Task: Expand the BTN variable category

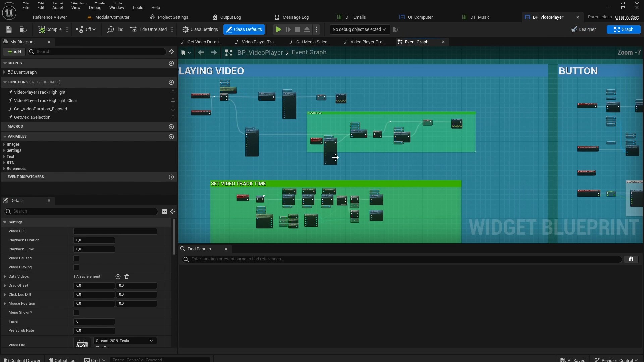Action: (x=4, y=163)
